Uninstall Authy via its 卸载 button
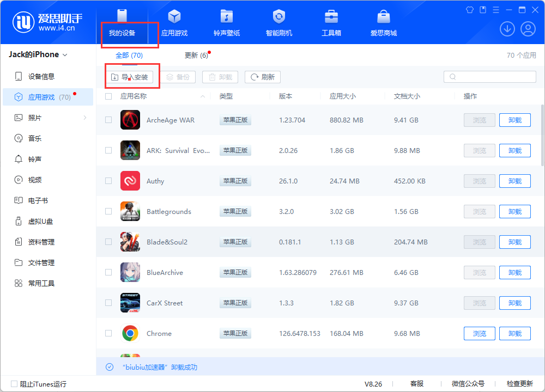This screenshot has height=392, width=545. tap(515, 181)
